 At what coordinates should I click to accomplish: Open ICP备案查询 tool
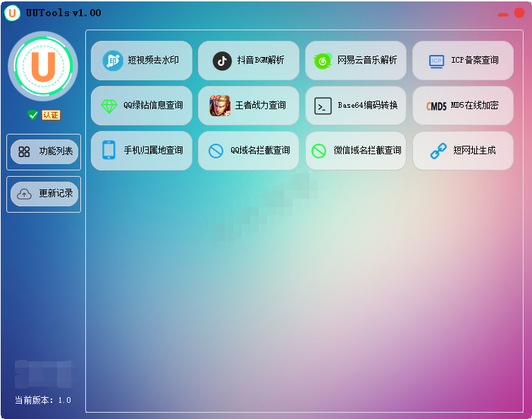tap(463, 61)
